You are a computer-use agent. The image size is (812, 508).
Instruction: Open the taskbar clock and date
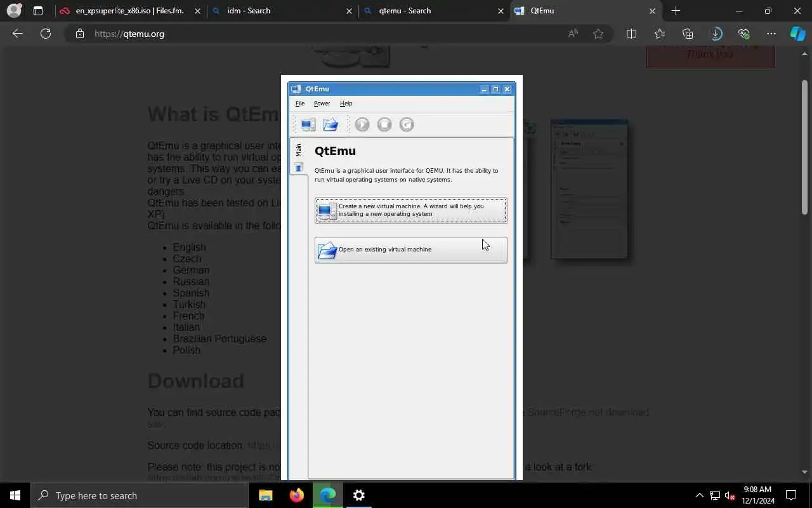pyautogui.click(x=758, y=495)
